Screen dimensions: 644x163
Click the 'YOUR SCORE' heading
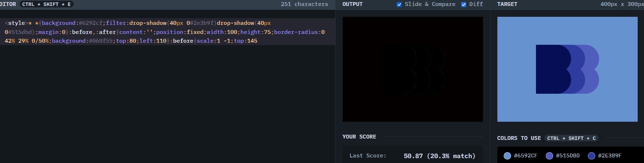click(359, 137)
